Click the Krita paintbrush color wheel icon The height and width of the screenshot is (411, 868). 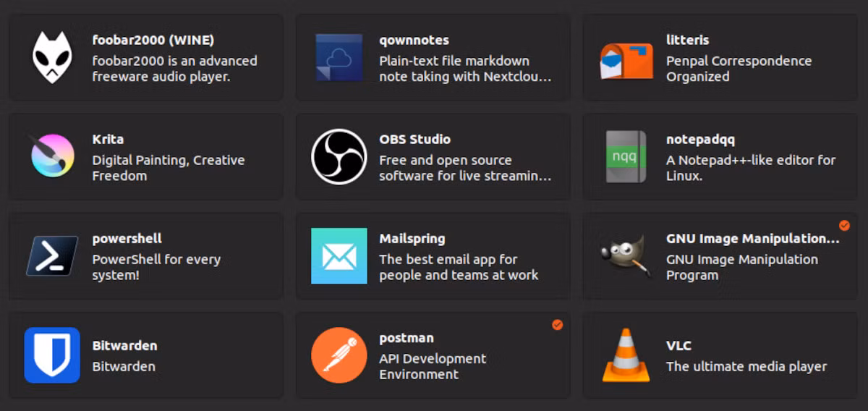[x=52, y=156]
